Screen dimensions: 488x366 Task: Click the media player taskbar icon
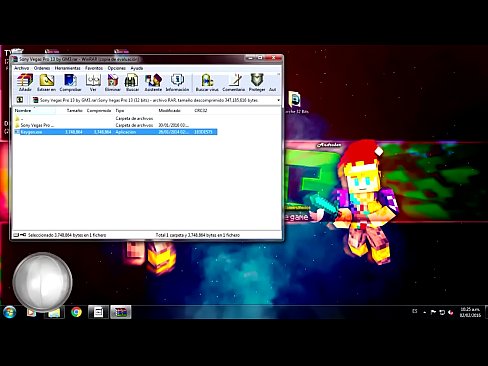pos(31,312)
